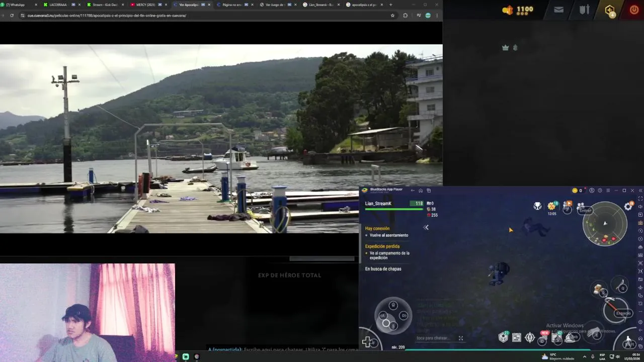The width and height of the screenshot is (644, 362).
Task: Toggle BlueStacks fullscreen in the sidebar
Action: click(640, 199)
